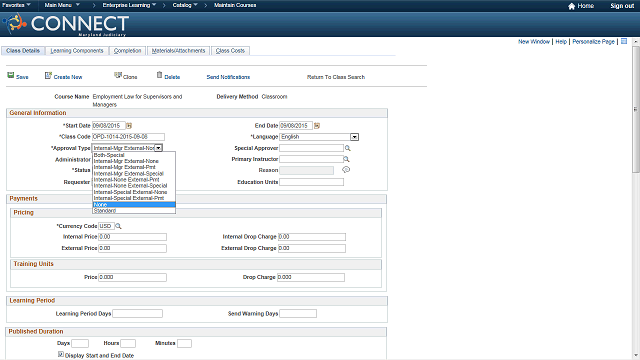Click the End Date field

pyautogui.click(x=296, y=126)
